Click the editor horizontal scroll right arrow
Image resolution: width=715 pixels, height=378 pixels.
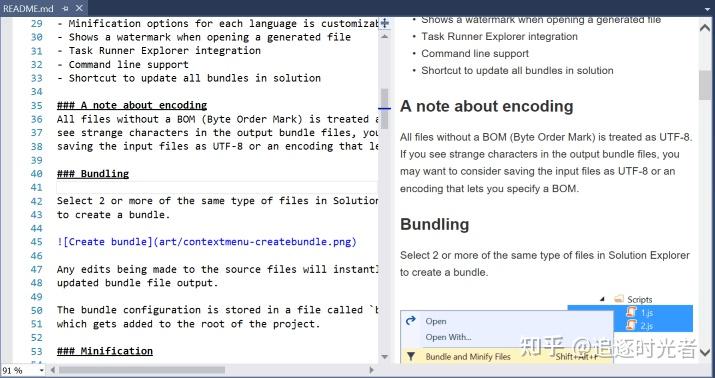[x=372, y=370]
